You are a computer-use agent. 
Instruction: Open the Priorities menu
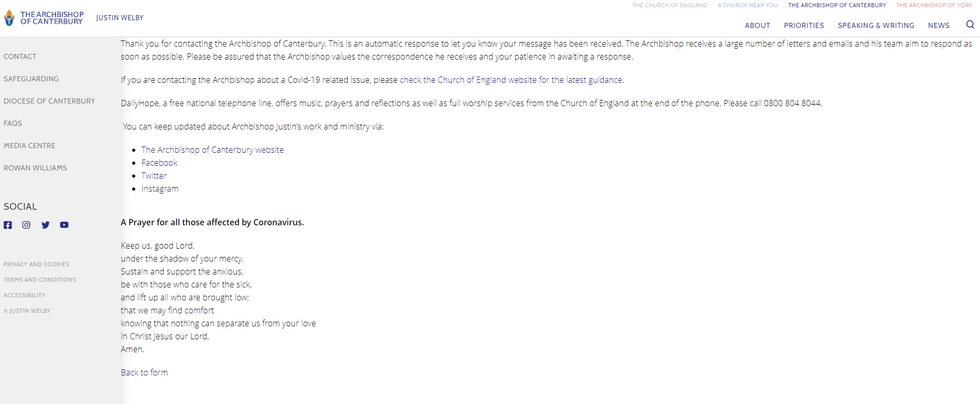tap(804, 25)
